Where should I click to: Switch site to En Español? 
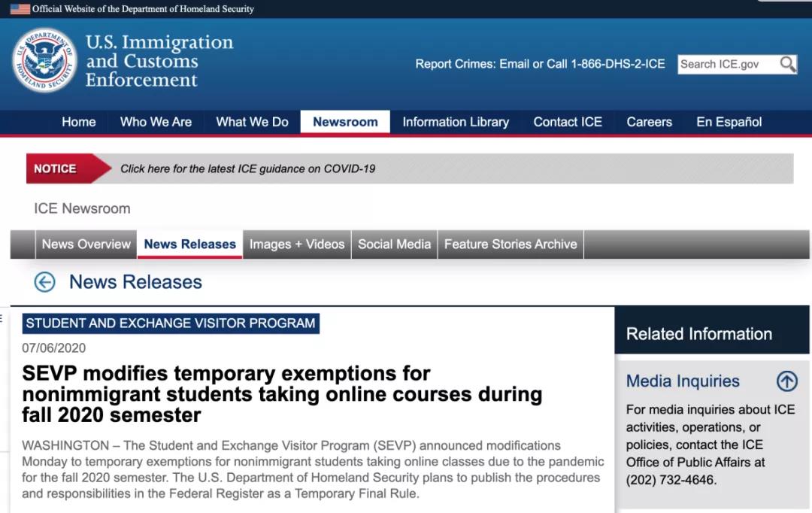click(x=729, y=122)
